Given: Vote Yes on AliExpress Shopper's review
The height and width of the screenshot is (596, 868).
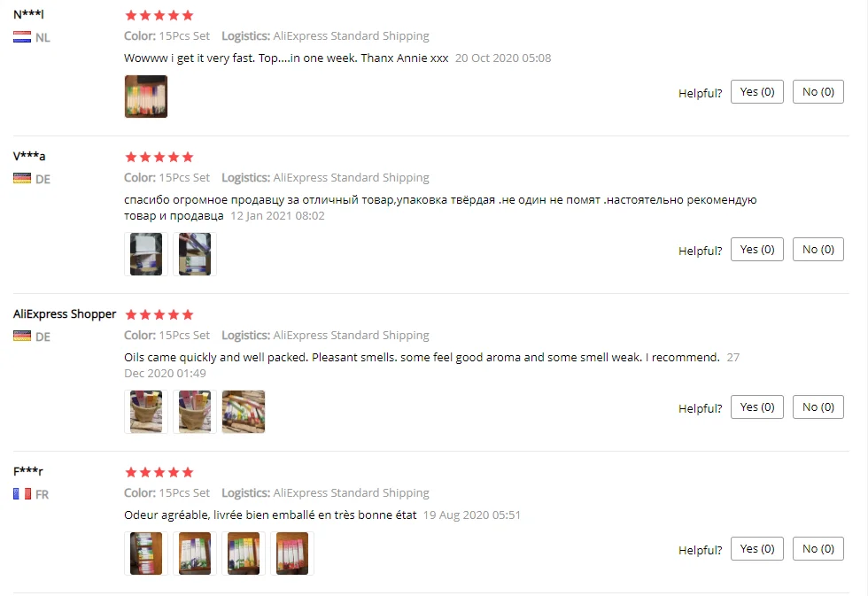Looking at the screenshot, I should [756, 407].
